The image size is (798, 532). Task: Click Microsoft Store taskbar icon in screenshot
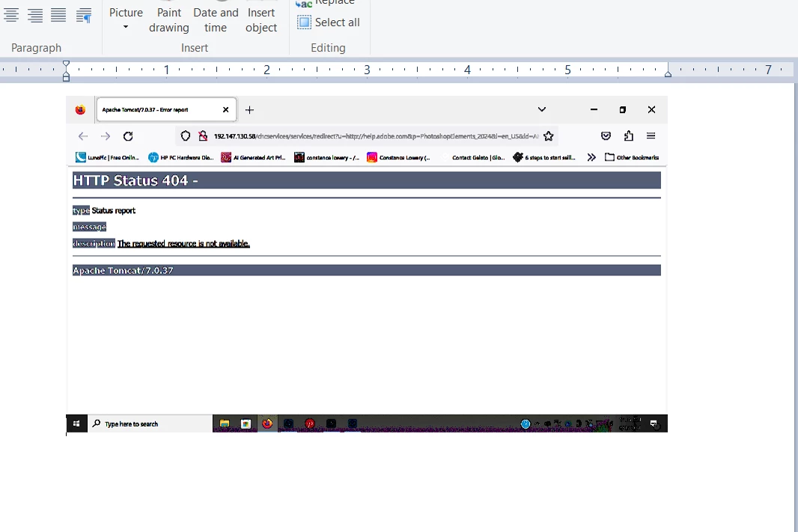coord(246,424)
